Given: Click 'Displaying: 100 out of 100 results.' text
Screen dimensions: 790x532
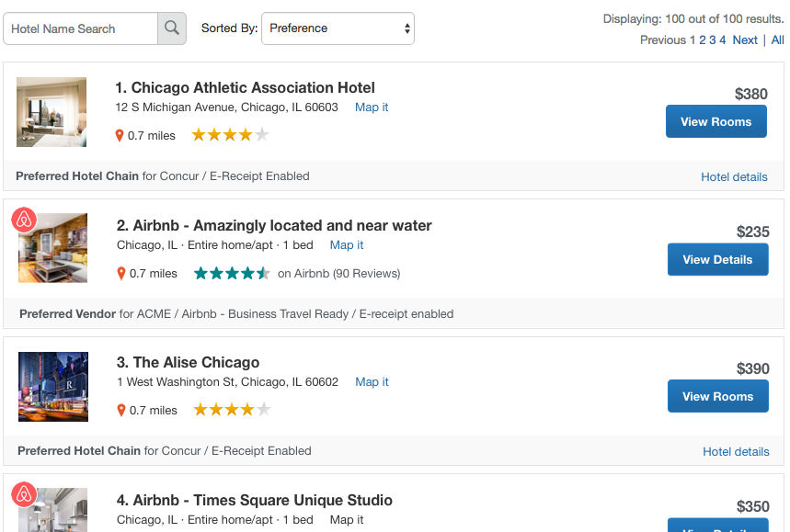Looking at the screenshot, I should tap(693, 19).
